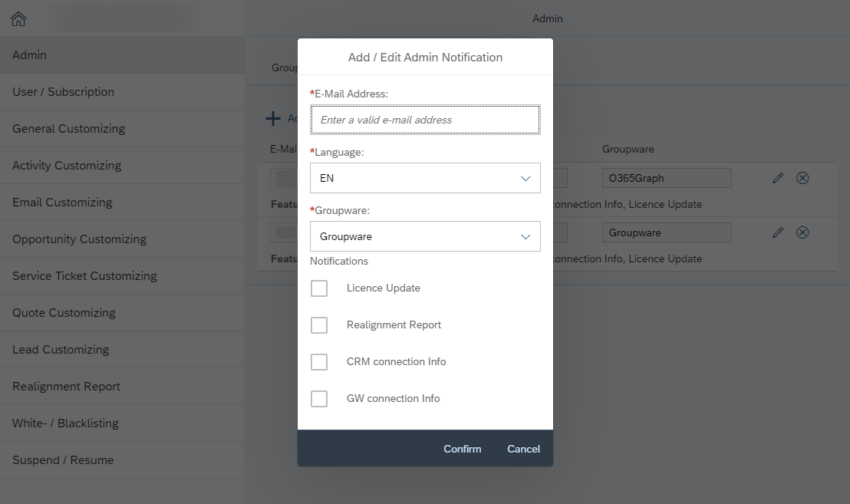The width and height of the screenshot is (850, 504).
Task: Open the Suspend / Resume menu item
Action: point(63,460)
